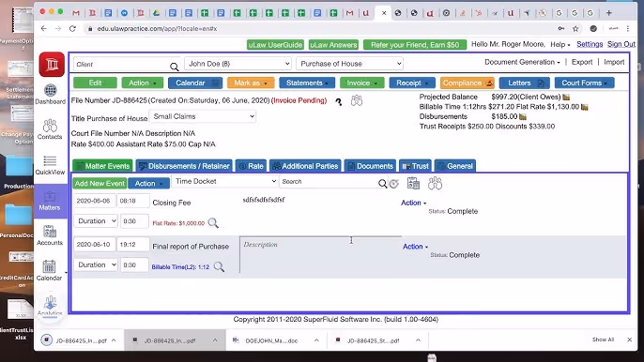Screen dimensions: 644x362
Task: Click the timer clock icon beside search
Action: point(394,184)
